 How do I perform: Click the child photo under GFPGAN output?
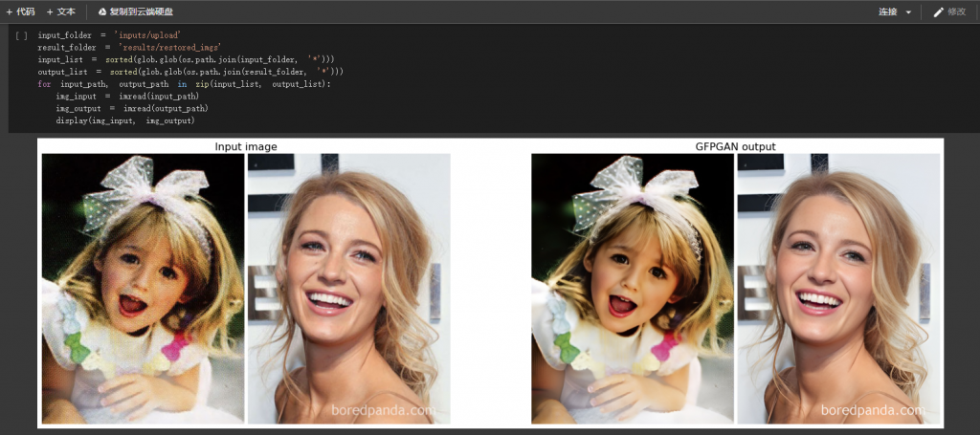coord(633,289)
